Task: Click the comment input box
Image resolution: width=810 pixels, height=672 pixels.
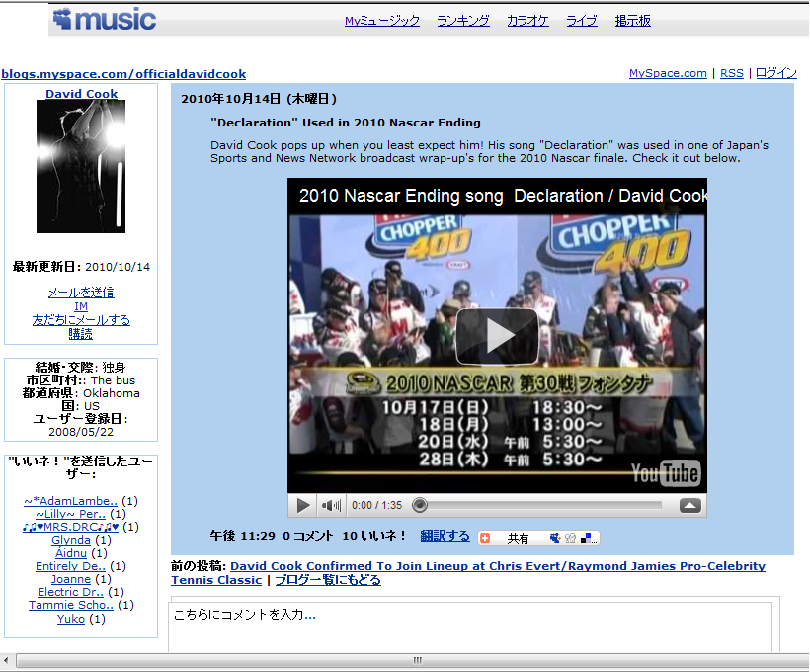Action: click(x=470, y=629)
